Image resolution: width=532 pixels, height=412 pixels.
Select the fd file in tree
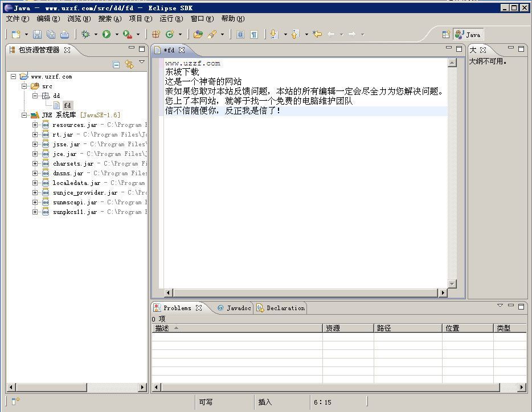[x=68, y=105]
